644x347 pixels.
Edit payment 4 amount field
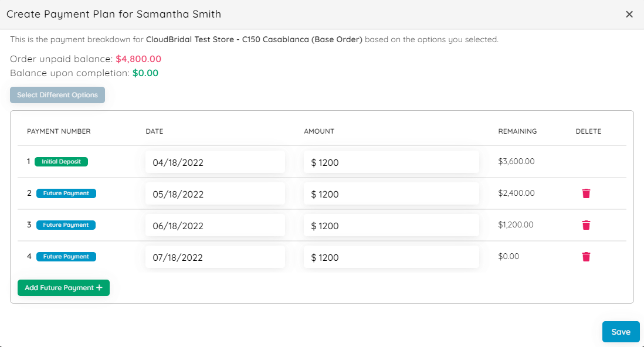click(x=391, y=257)
